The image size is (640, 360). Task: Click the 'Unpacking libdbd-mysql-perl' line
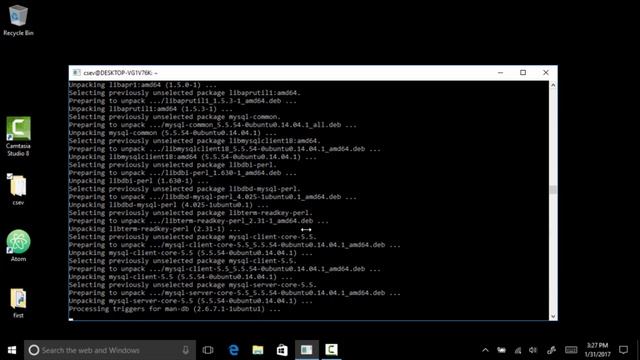tap(168, 205)
